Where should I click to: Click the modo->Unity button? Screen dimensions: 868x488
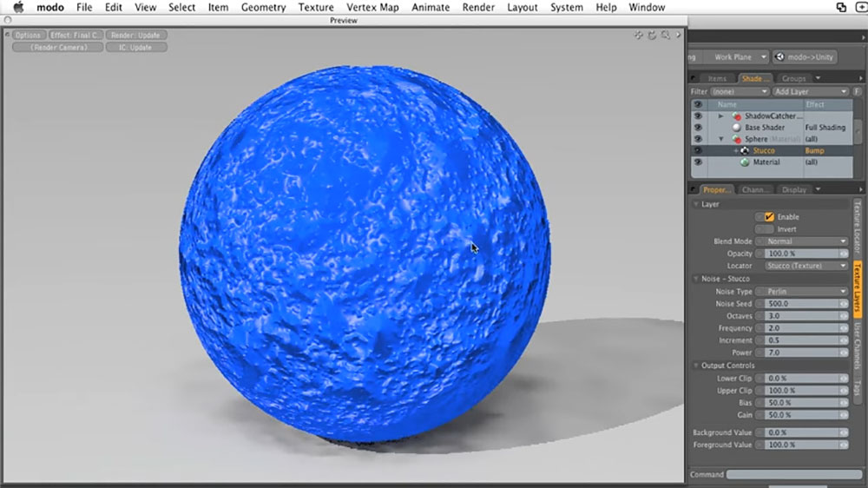pos(806,56)
